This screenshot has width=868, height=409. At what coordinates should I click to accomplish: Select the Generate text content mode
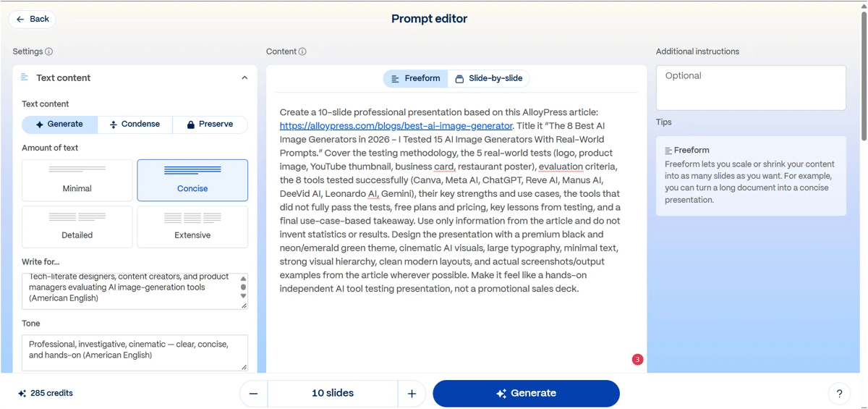tap(60, 125)
